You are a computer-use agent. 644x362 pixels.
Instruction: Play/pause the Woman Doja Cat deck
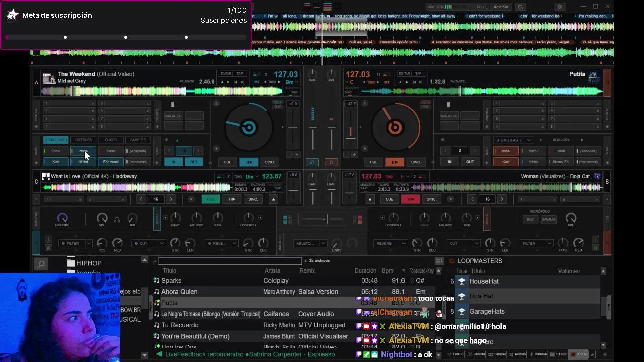411,199
